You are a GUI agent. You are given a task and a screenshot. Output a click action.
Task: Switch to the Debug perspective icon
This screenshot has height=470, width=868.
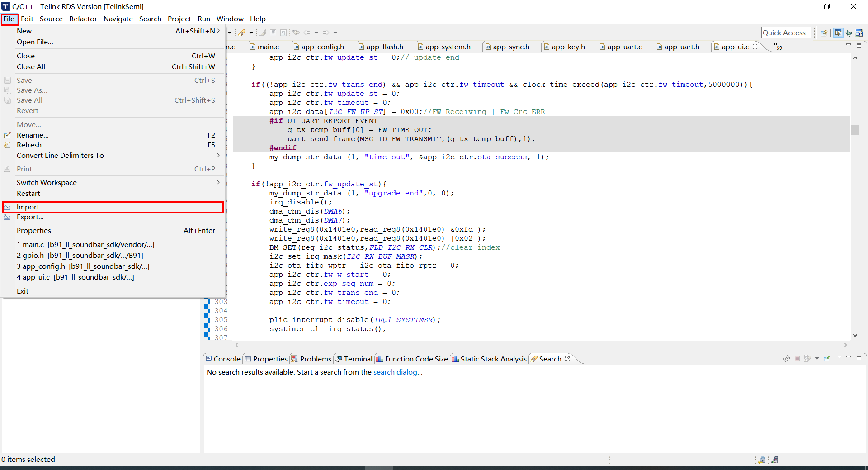[849, 33]
